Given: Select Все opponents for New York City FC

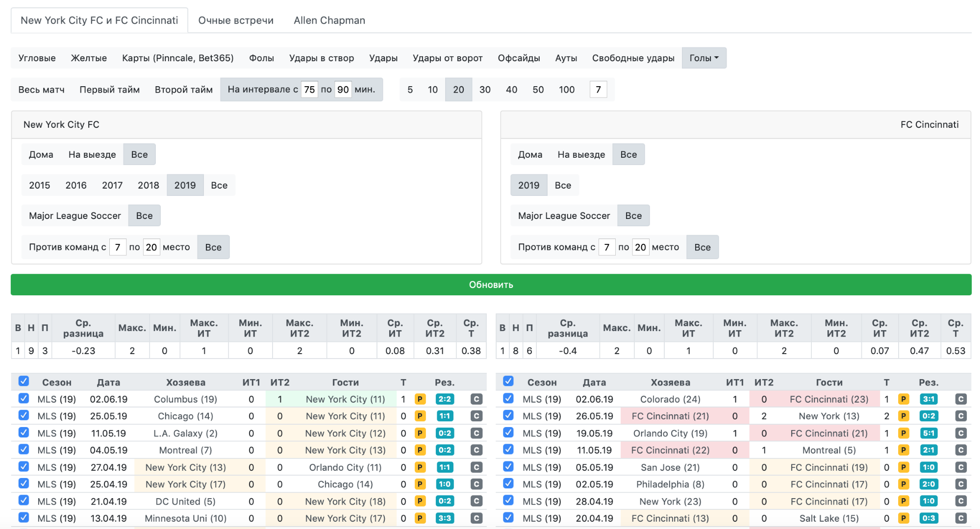Looking at the screenshot, I should tap(213, 247).
